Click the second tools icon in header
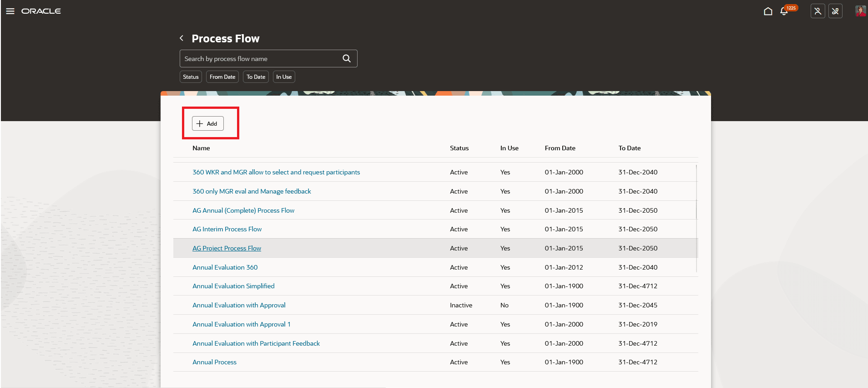The height and width of the screenshot is (388, 868). (835, 11)
